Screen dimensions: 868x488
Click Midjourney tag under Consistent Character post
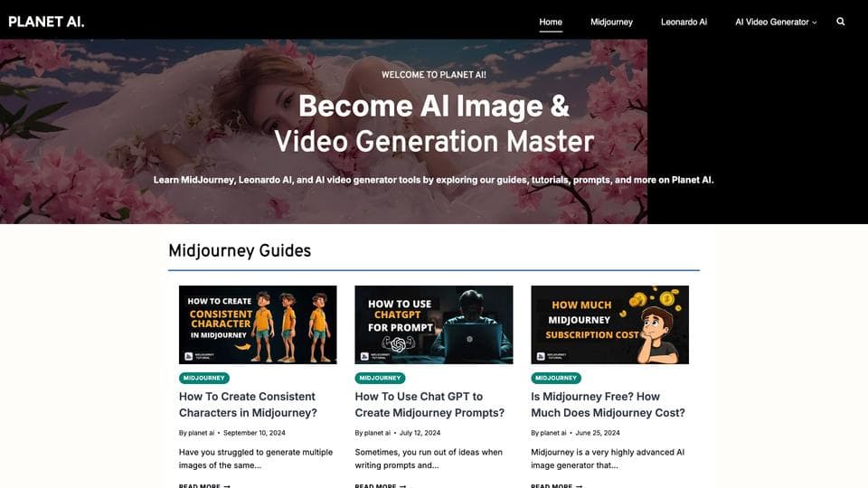(x=203, y=378)
